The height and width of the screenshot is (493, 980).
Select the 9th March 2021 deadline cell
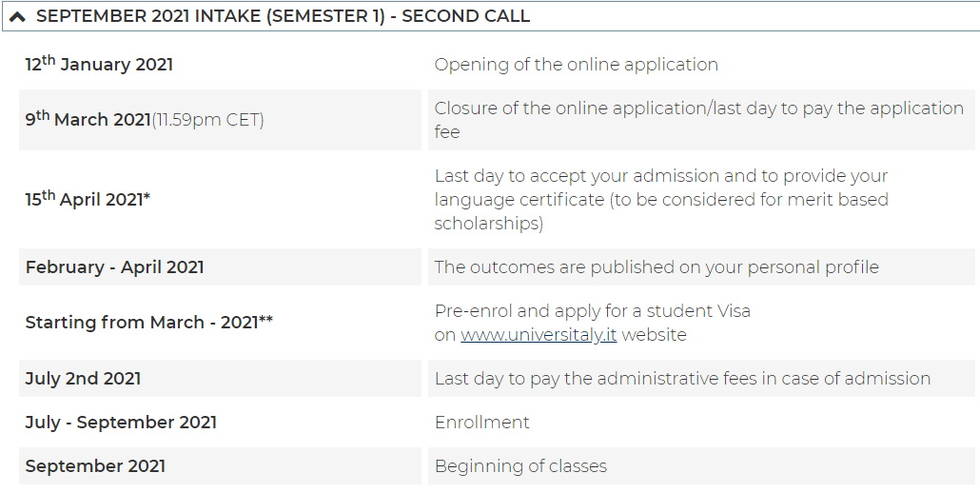tap(220, 119)
